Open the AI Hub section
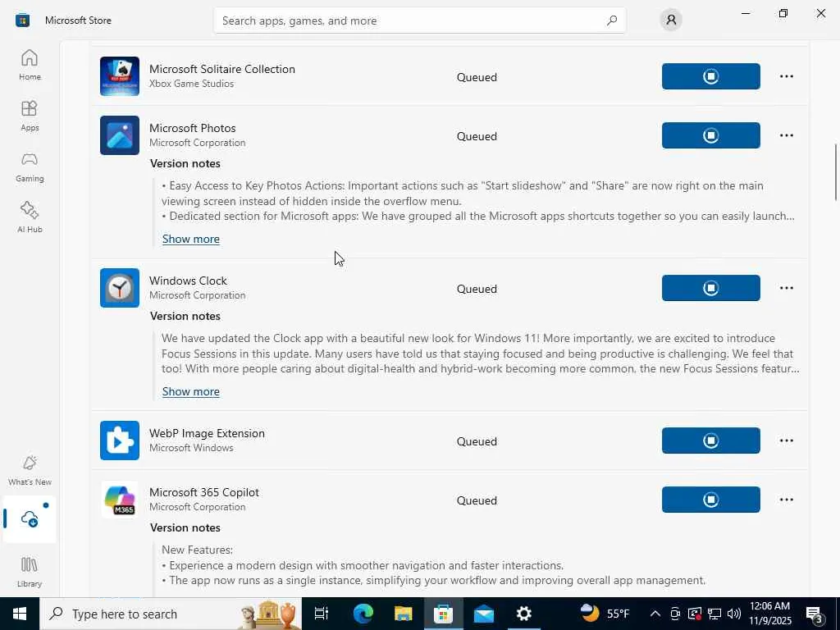Viewport: 840px width, 630px height. pyautogui.click(x=30, y=217)
